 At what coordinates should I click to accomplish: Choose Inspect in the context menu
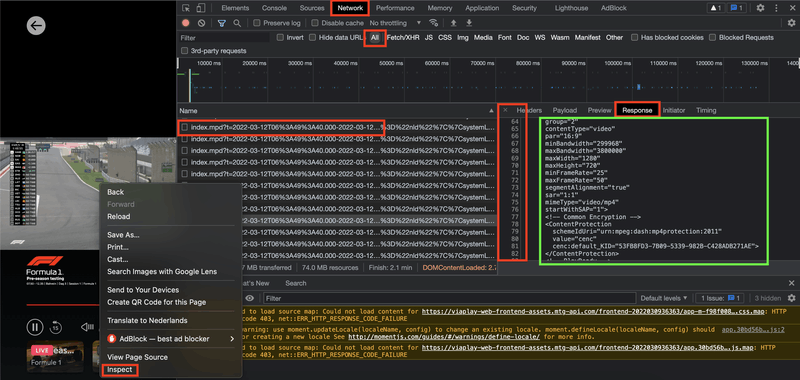[x=119, y=369]
